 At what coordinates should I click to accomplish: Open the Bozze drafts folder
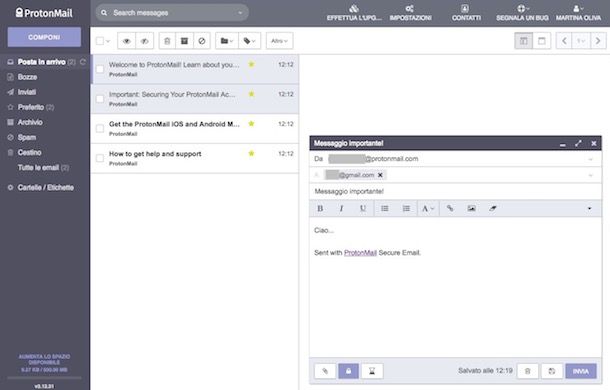pyautogui.click(x=27, y=77)
